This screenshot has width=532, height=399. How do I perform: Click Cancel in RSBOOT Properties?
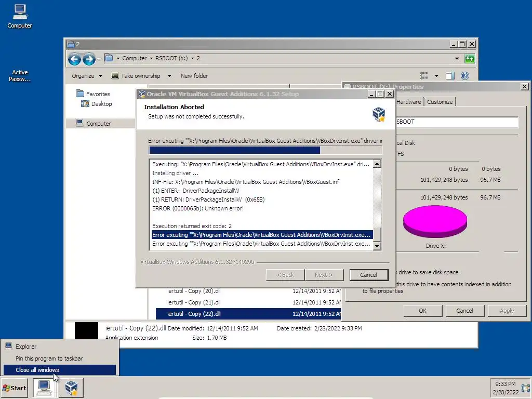tap(464, 311)
